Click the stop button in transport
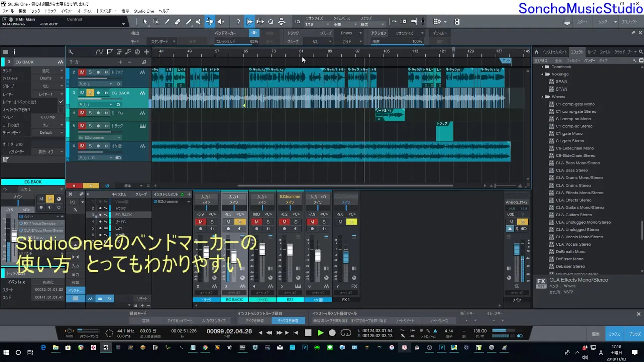This screenshot has width=644, height=362. (308, 333)
